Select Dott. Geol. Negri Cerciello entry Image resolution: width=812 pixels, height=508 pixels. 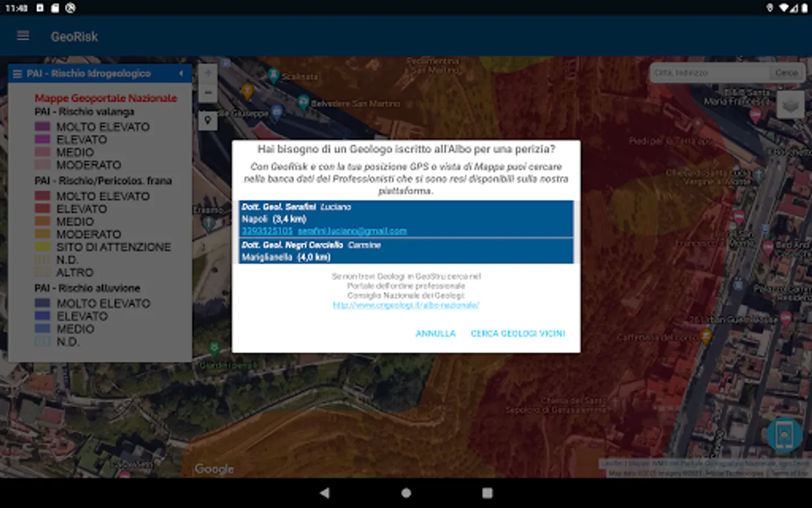pos(406,251)
